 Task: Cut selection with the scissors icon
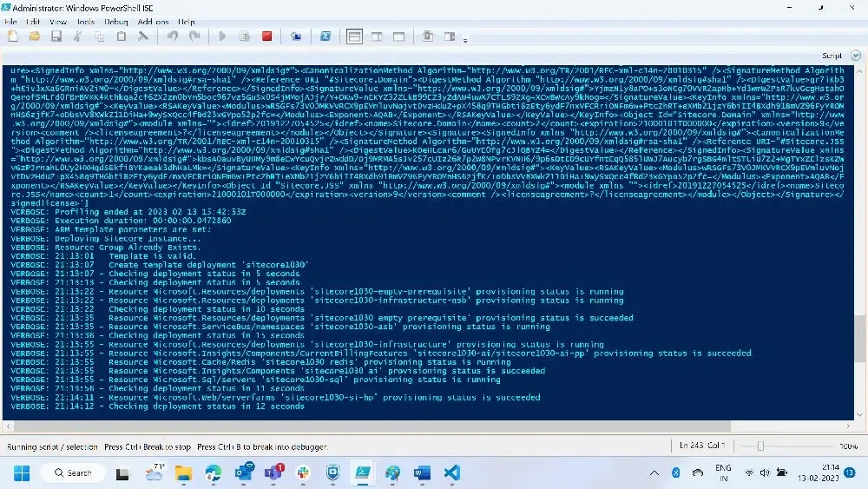[77, 36]
